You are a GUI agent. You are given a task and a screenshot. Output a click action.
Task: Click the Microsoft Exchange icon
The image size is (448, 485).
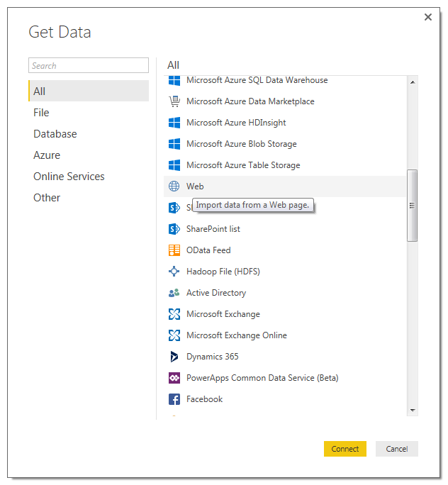tap(174, 314)
